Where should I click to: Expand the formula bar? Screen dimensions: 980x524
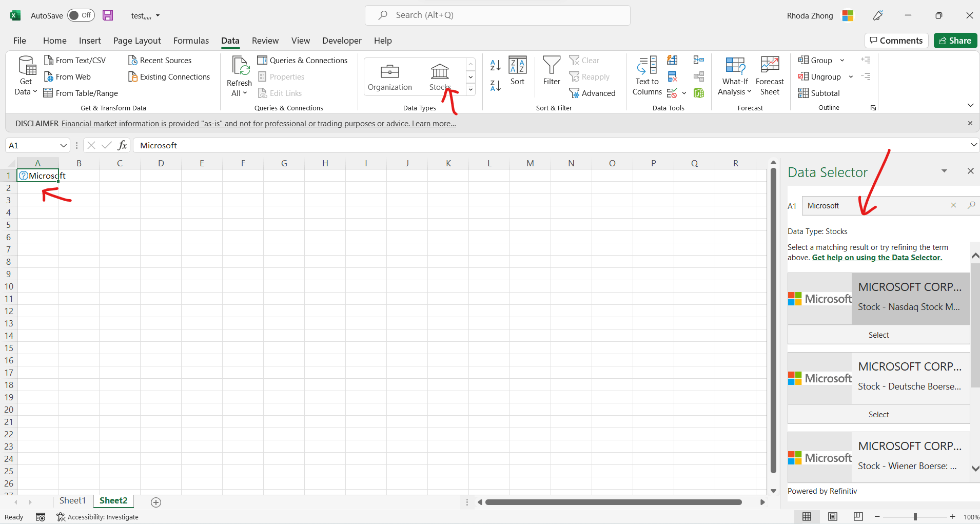(974, 145)
